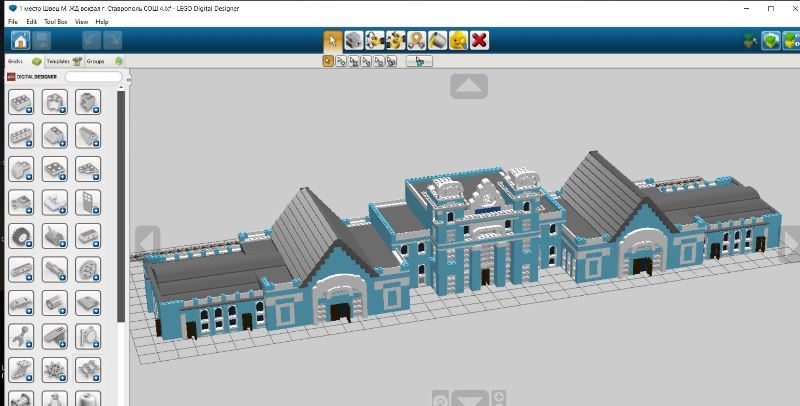800x406 pixels.
Task: Expand the gear wheel bricks category
Action: (x=21, y=236)
